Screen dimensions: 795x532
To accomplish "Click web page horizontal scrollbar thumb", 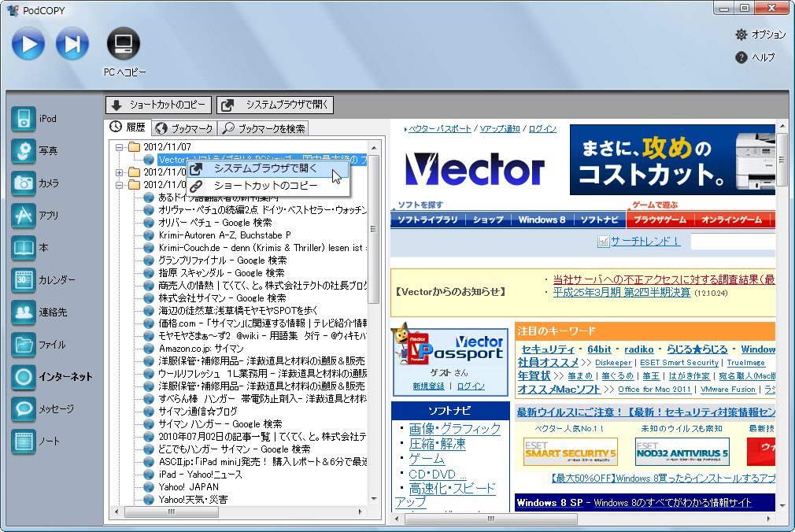I will pos(491,519).
